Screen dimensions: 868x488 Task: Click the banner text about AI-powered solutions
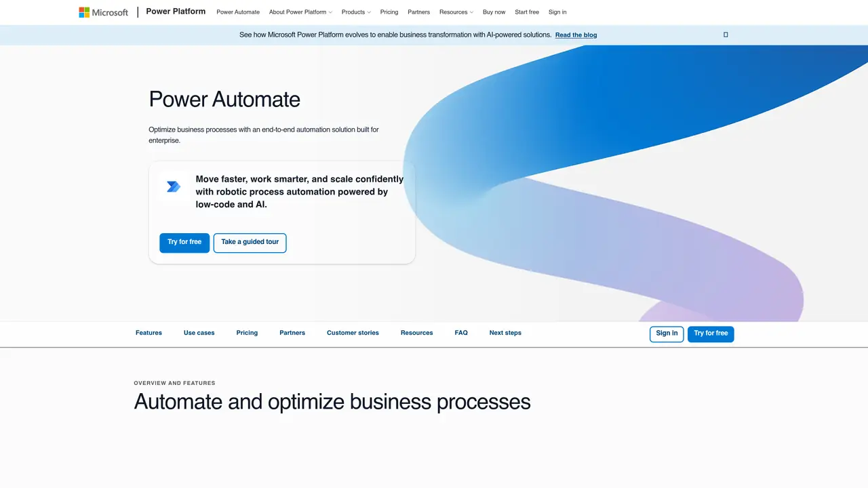(395, 35)
